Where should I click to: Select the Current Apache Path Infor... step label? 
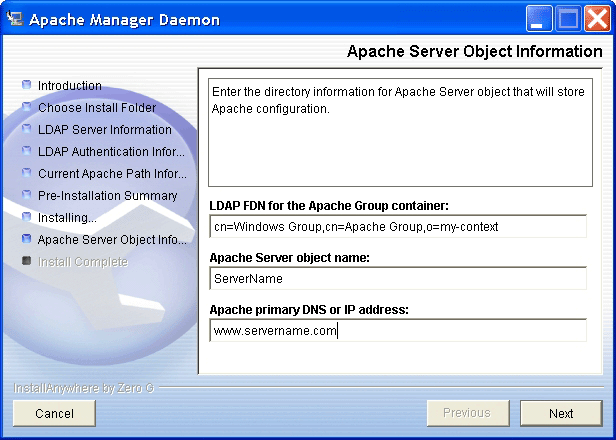coord(112,173)
